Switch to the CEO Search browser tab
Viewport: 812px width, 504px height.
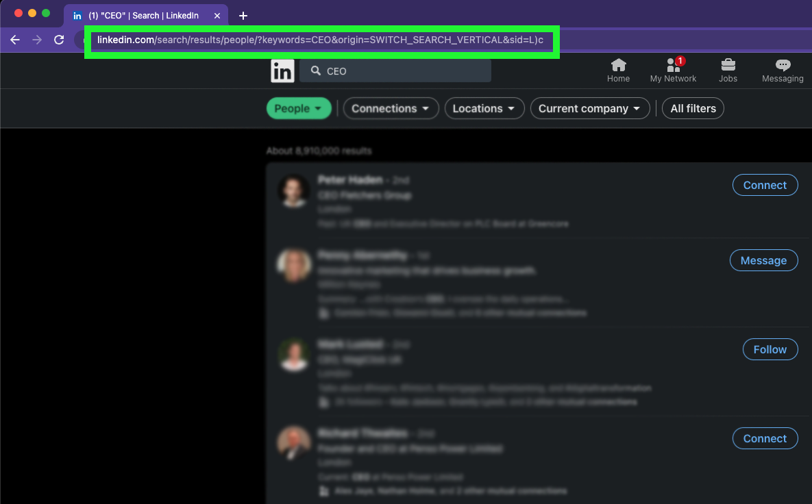pos(146,14)
